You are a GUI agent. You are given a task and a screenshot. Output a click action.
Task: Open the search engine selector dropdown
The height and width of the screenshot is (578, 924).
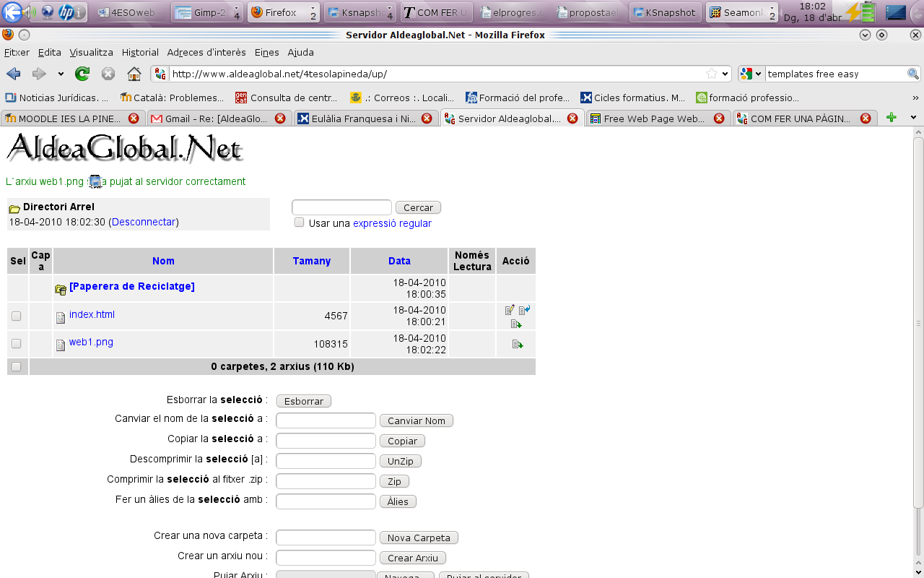(x=751, y=74)
